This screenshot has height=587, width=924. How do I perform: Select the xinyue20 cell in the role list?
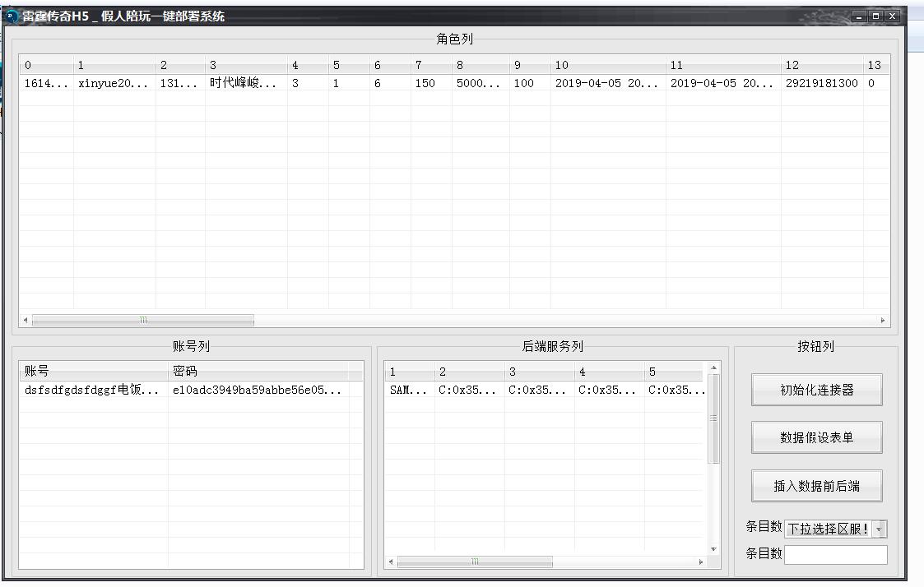pyautogui.click(x=113, y=83)
